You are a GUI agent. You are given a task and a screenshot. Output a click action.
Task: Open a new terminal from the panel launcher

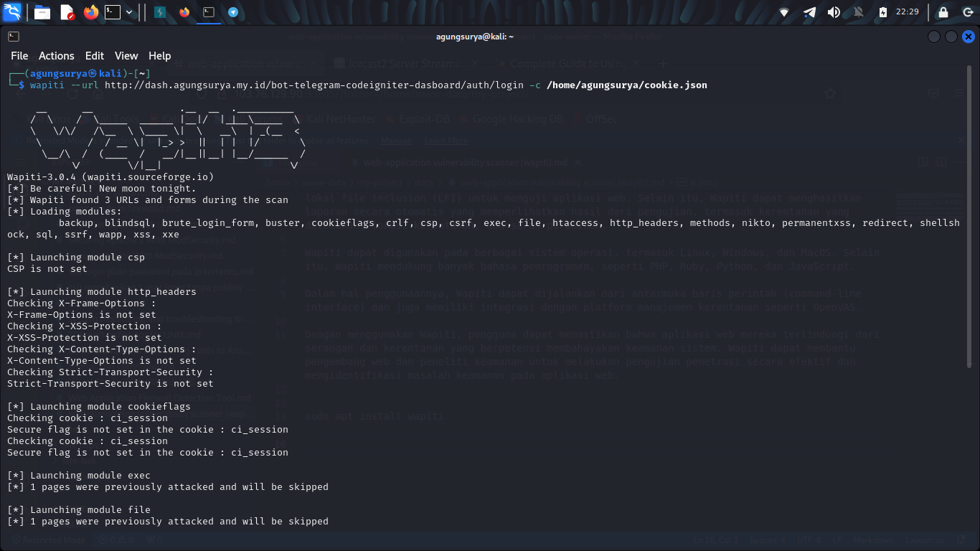pyautogui.click(x=113, y=12)
